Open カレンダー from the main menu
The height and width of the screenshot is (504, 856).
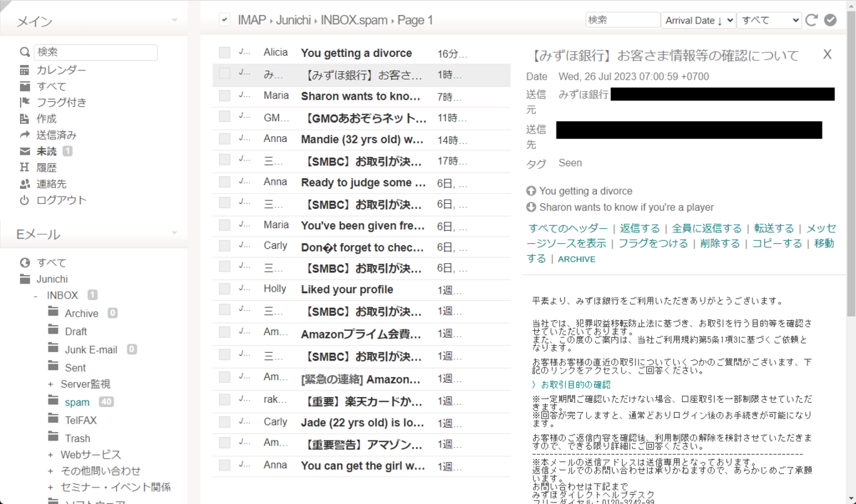tap(61, 70)
